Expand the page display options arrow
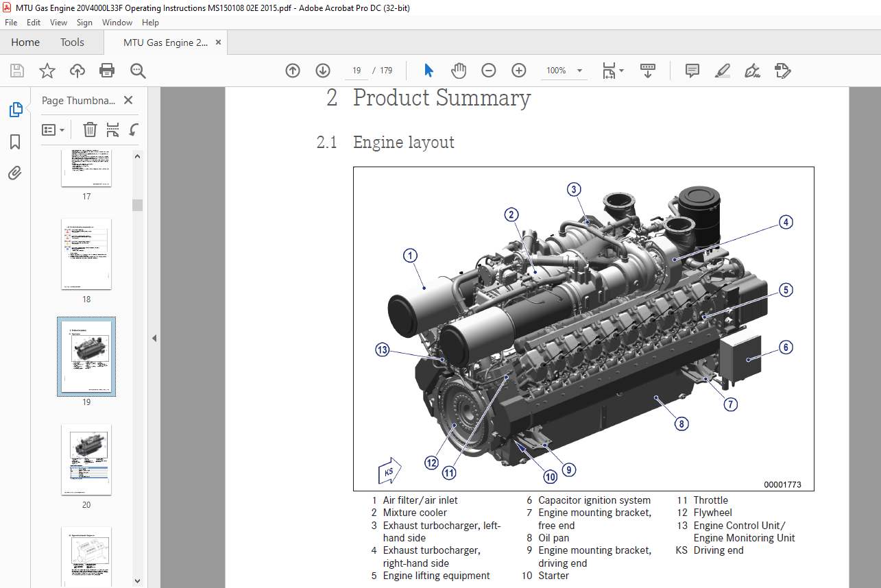Viewport: 881px width, 588px height. pos(621,71)
